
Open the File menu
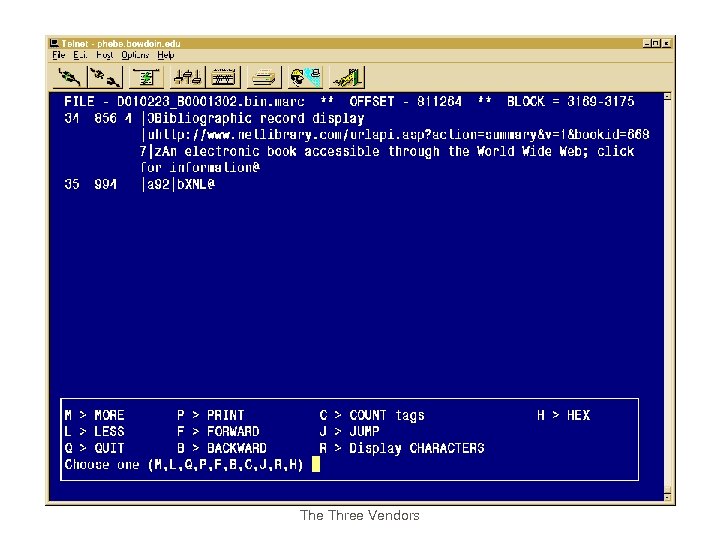click(59, 56)
